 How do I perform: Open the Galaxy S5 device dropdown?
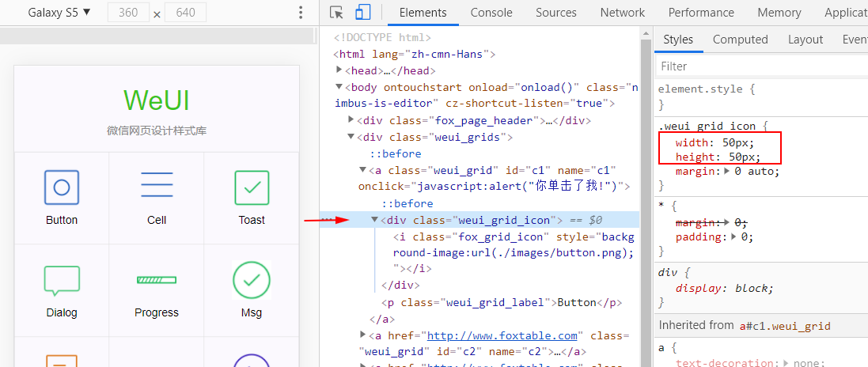[59, 13]
